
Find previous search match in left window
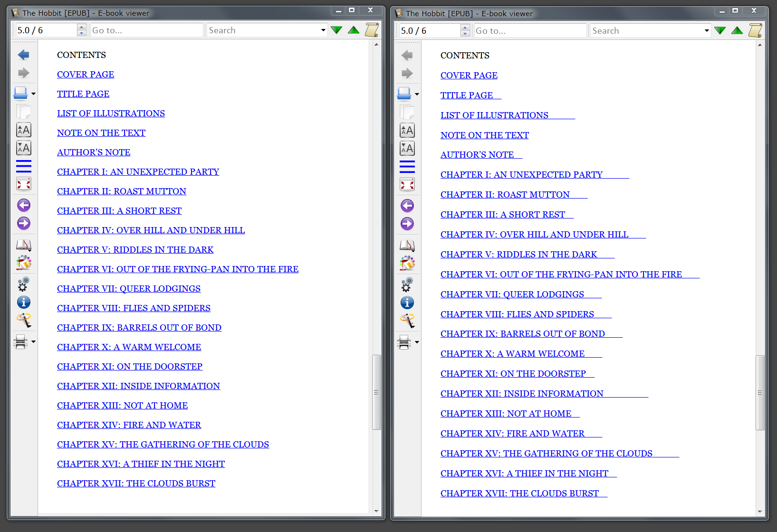pyautogui.click(x=354, y=30)
